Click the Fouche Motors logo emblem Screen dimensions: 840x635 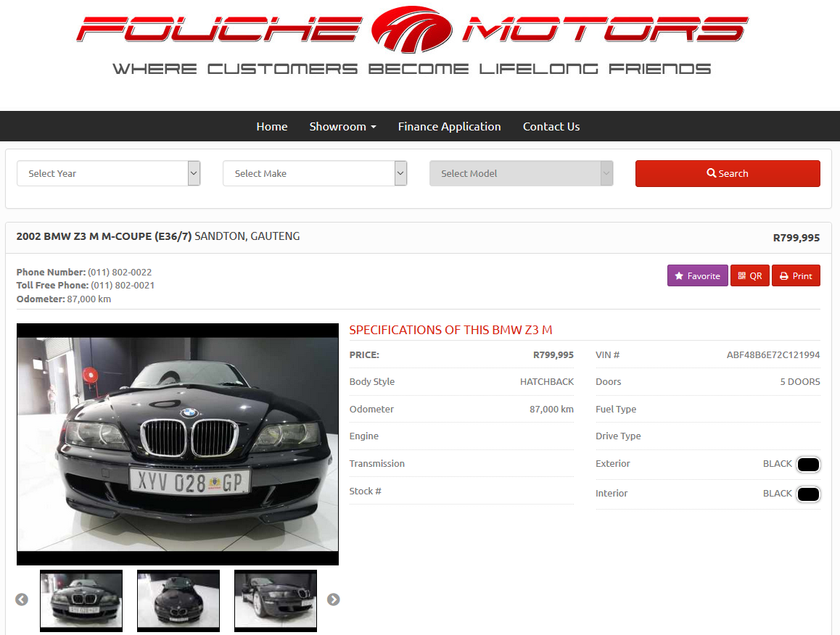tap(411, 30)
